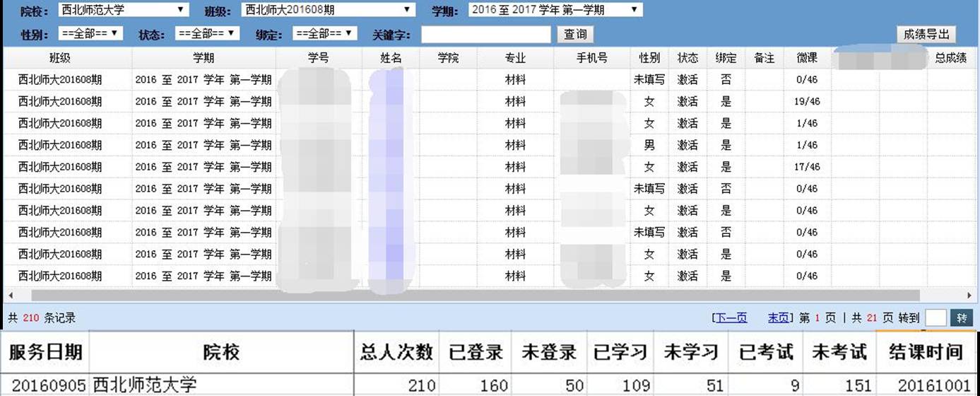
Task: Expand the 性别 gender filter dropdown
Action: [91, 33]
